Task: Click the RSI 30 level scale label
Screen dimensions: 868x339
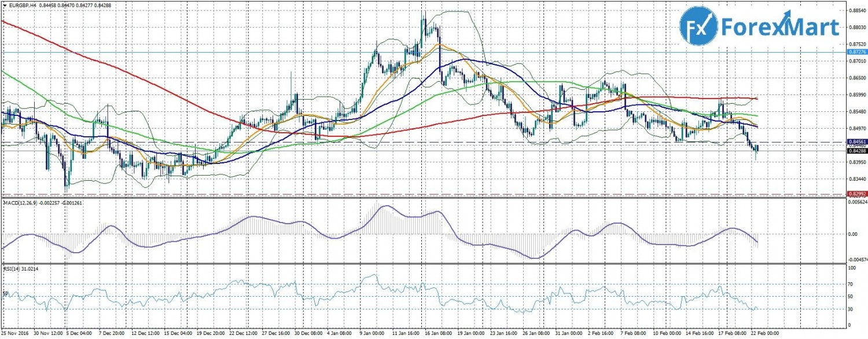Action: tap(851, 309)
